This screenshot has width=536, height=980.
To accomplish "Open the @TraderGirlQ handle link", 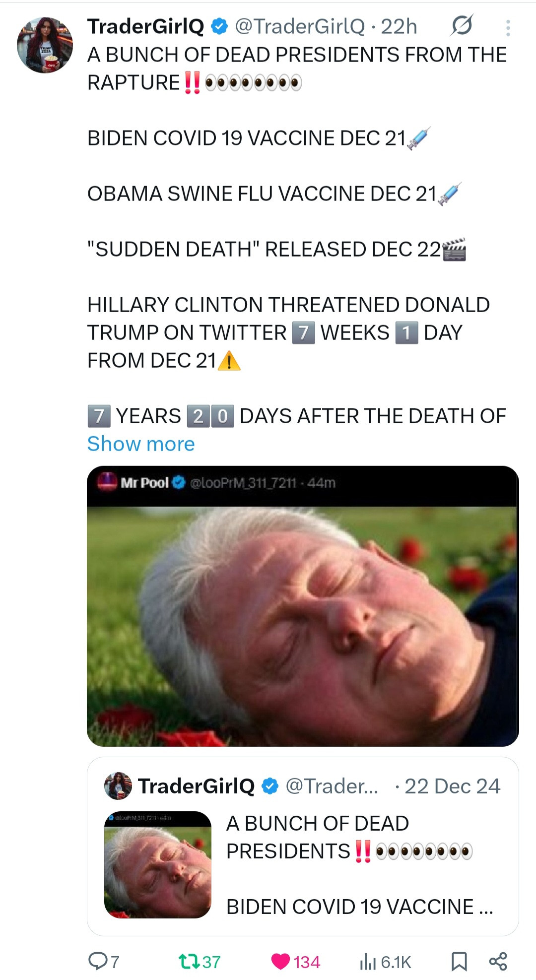I will (299, 27).
